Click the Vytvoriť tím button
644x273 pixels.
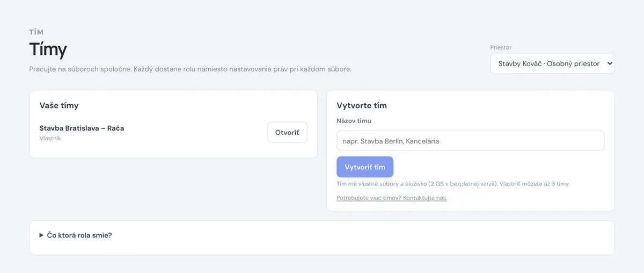coord(365,167)
